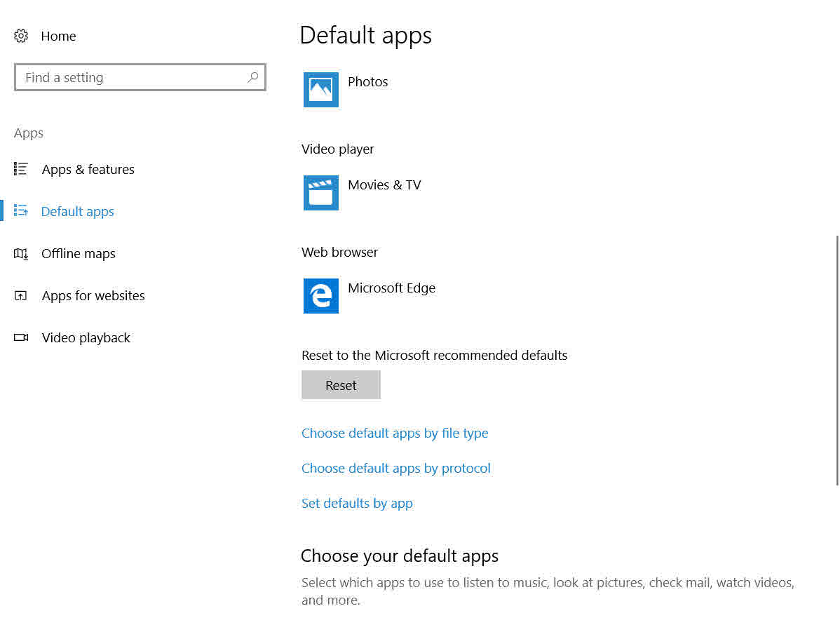Open Apps & features section
Screen dimensions: 840x625
point(88,169)
